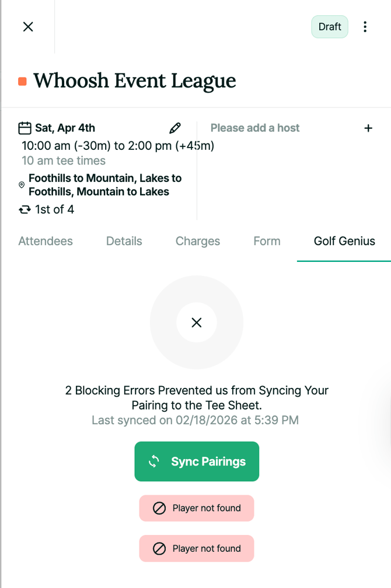Select the Golf Genius tab

pyautogui.click(x=344, y=241)
